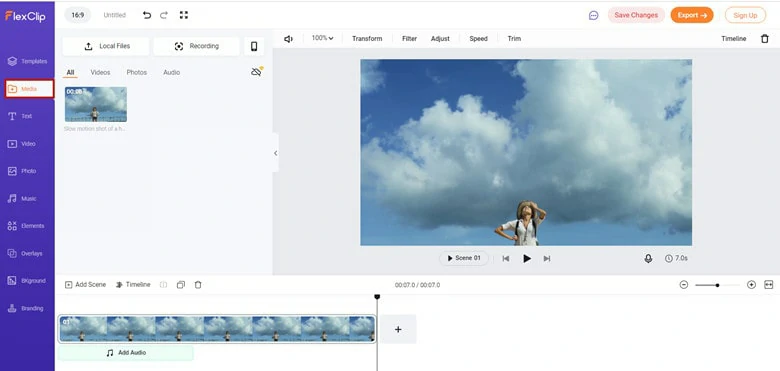Viewport: 780px width, 371px height.
Task: Select the Media sidebar item
Action: [x=29, y=89]
